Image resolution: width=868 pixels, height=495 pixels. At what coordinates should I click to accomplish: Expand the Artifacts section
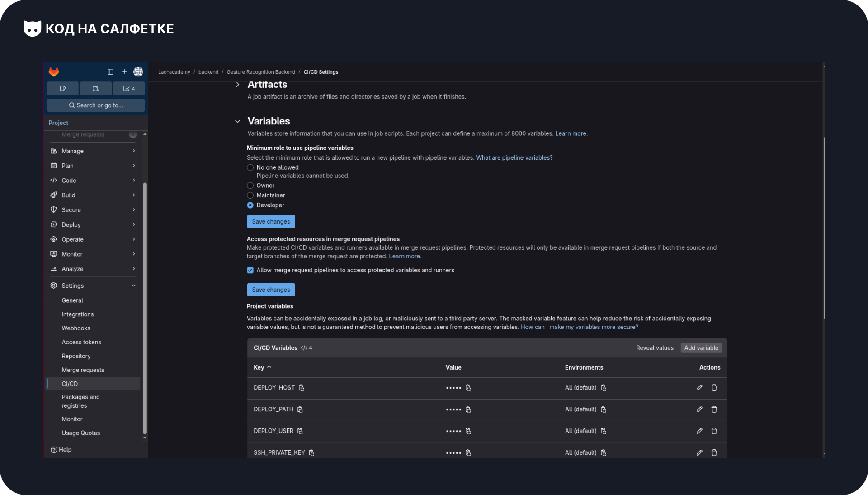pos(238,85)
